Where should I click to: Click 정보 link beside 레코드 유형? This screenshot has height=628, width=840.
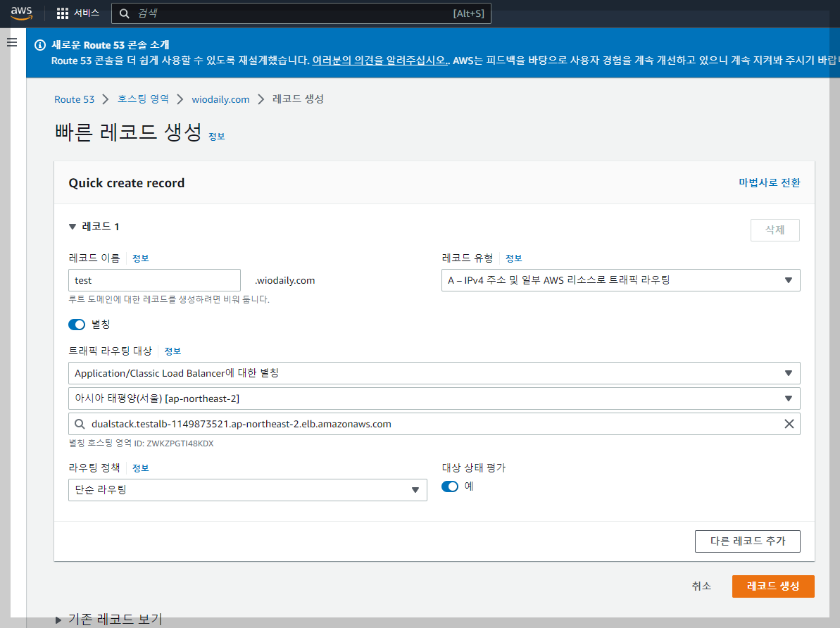(514, 258)
